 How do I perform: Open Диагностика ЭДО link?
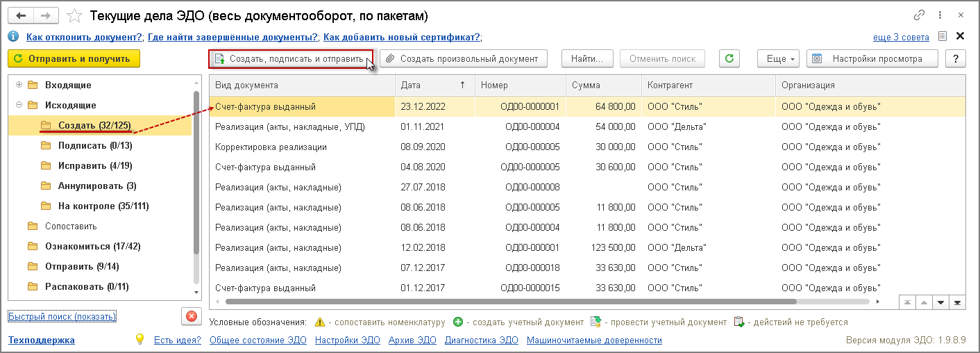pyautogui.click(x=481, y=340)
